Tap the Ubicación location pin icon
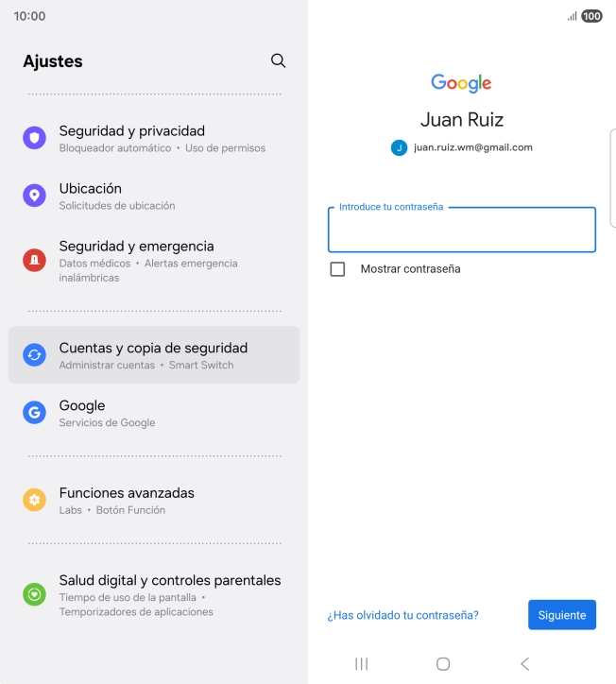Viewport: 616px width, 684px height. (x=34, y=196)
